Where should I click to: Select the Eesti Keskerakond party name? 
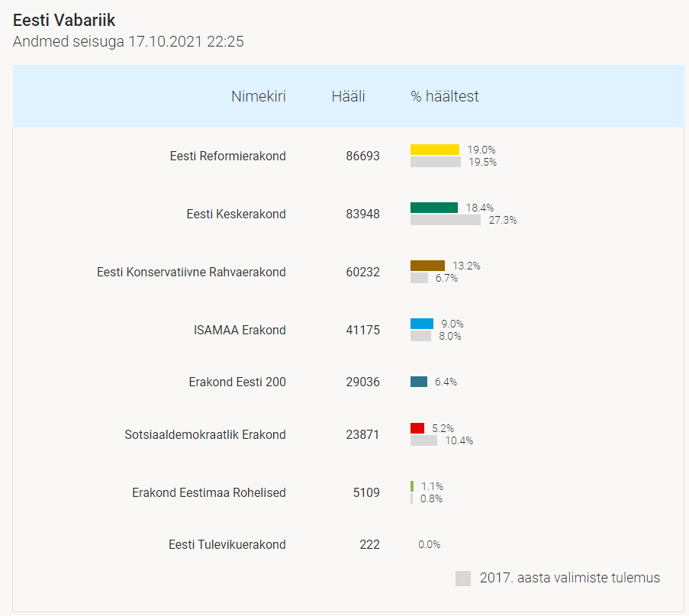[236, 214]
